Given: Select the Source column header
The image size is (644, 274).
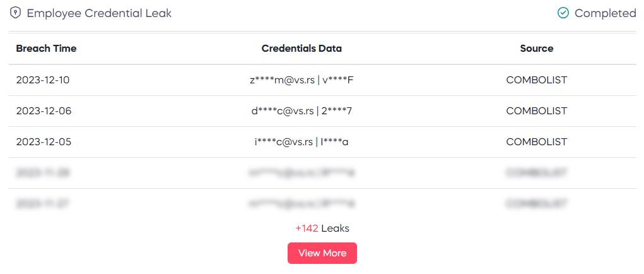Looking at the screenshot, I should tap(536, 49).
